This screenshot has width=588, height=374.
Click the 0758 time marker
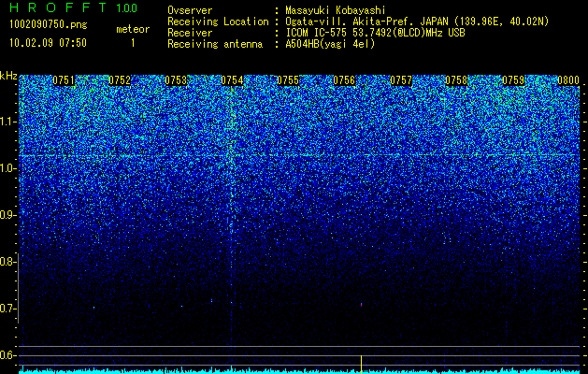tap(456, 80)
